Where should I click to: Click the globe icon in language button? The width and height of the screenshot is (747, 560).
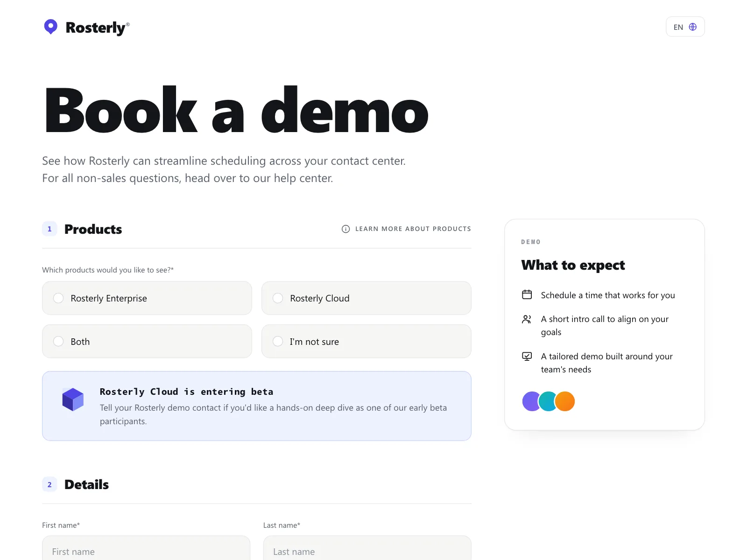693,27
